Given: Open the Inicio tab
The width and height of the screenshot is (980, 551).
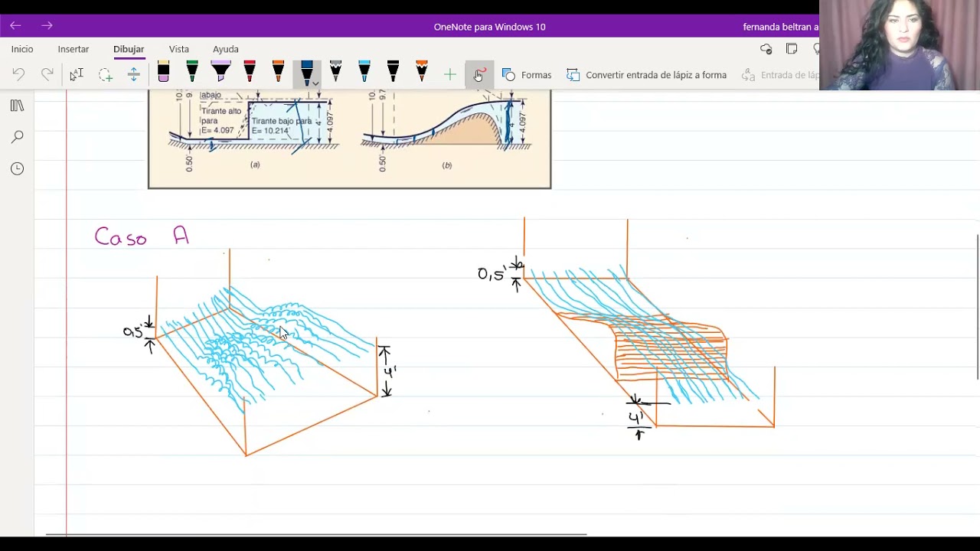Looking at the screenshot, I should tap(22, 49).
